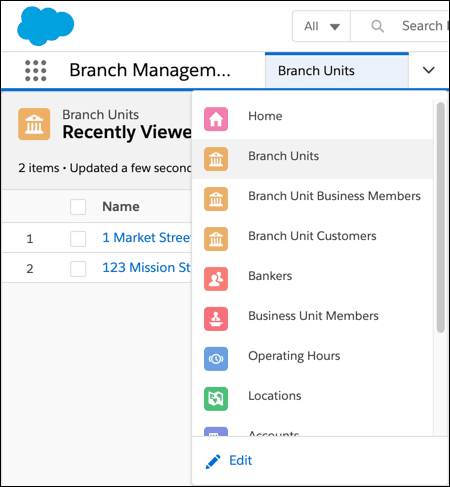Screen dimensions: 450x487
Task: Click the Branch Units list header icon
Action: pyautogui.click(x=34, y=124)
